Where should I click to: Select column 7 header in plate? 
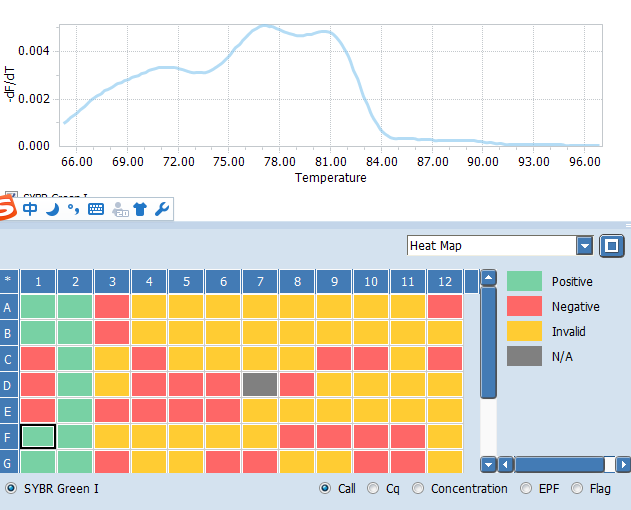coord(260,281)
